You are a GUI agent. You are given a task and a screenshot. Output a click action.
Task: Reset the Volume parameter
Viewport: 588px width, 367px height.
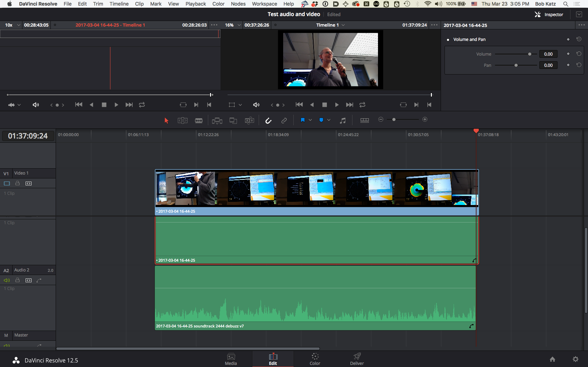(579, 54)
